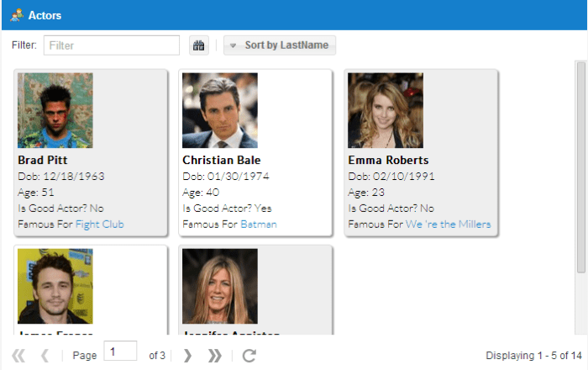This screenshot has width=588, height=370.
Task: Go to the previous page
Action: pyautogui.click(x=45, y=356)
